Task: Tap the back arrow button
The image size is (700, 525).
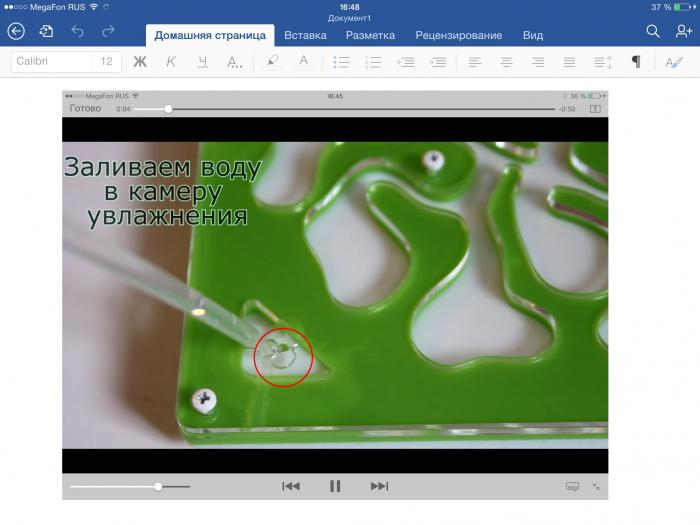Action: point(15,32)
